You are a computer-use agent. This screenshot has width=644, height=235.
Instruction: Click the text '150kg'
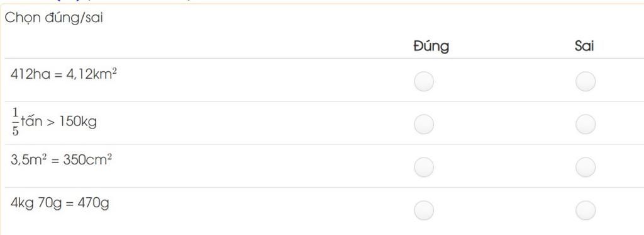point(78,122)
